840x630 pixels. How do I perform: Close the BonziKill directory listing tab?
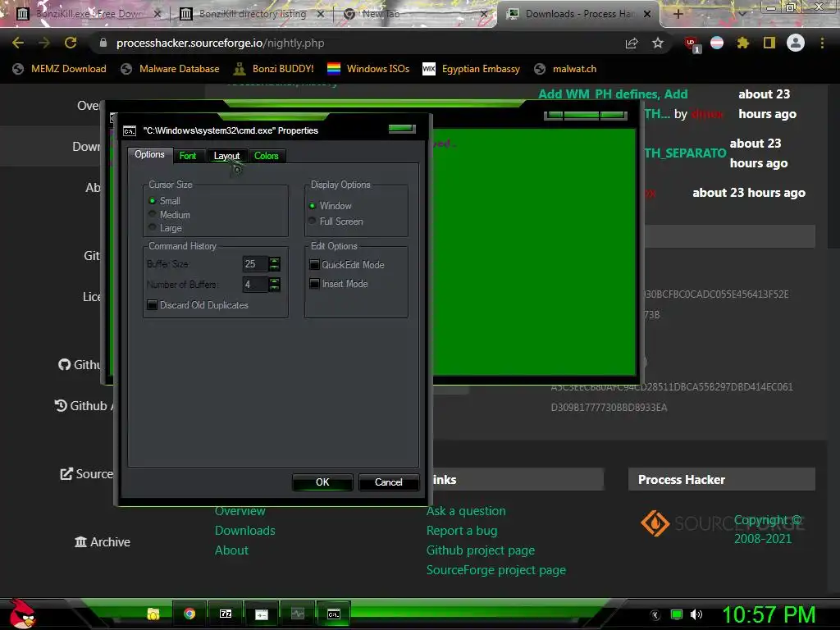(x=321, y=14)
